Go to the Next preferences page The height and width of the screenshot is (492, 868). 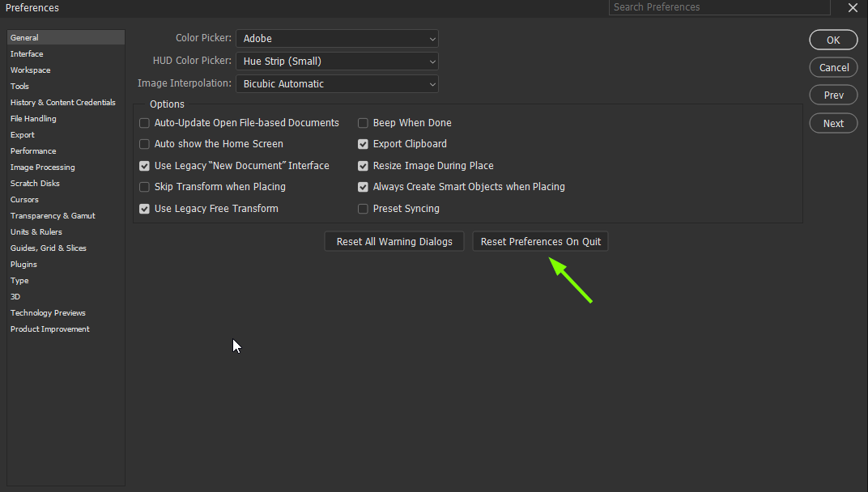click(x=833, y=123)
